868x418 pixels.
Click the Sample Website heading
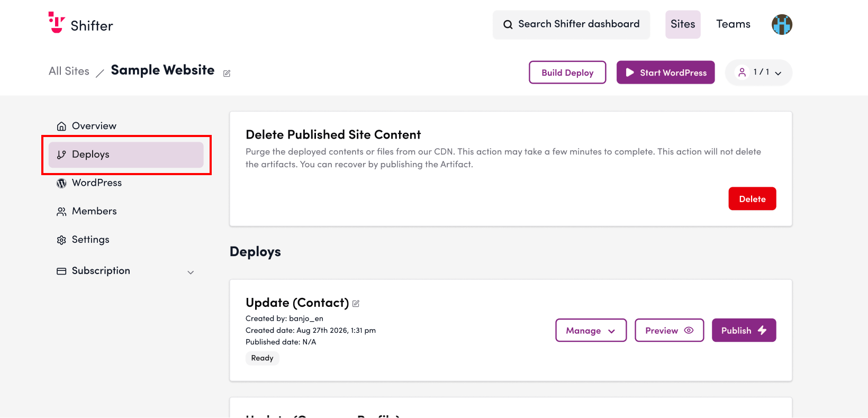162,70
